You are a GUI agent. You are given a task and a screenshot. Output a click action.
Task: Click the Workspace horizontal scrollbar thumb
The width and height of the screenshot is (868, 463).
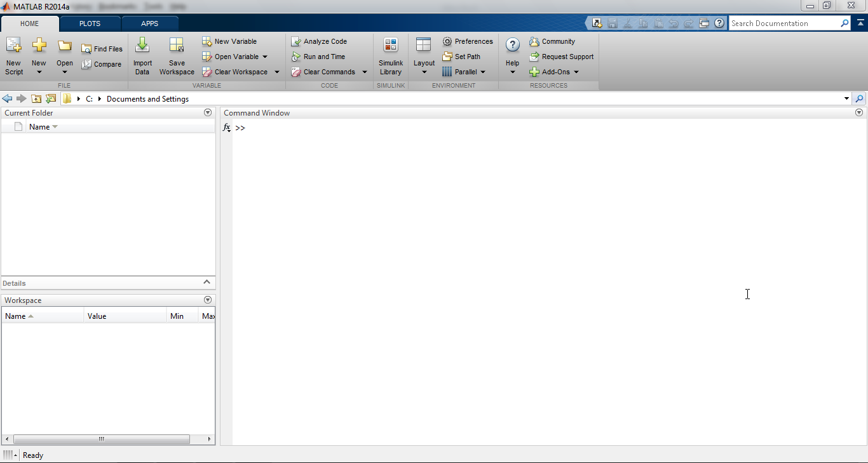pyautogui.click(x=102, y=439)
